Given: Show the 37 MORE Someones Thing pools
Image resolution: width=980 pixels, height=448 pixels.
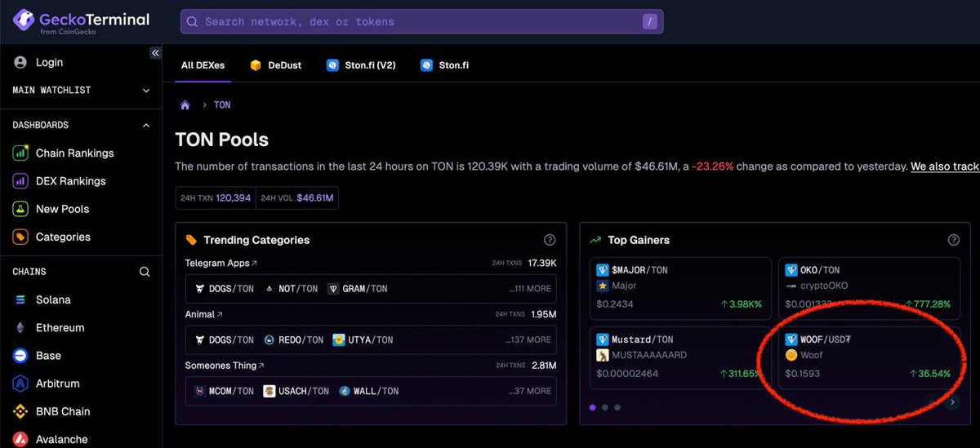Looking at the screenshot, I should (532, 391).
